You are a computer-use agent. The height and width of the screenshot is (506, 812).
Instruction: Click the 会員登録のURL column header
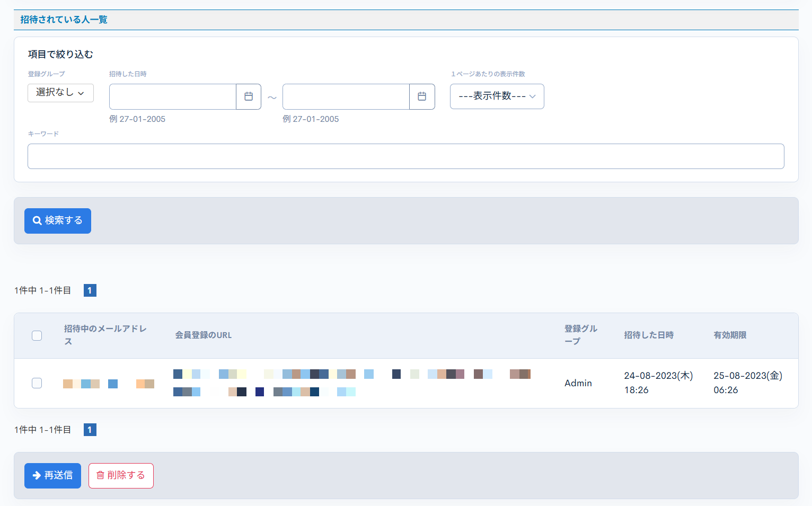click(x=204, y=335)
